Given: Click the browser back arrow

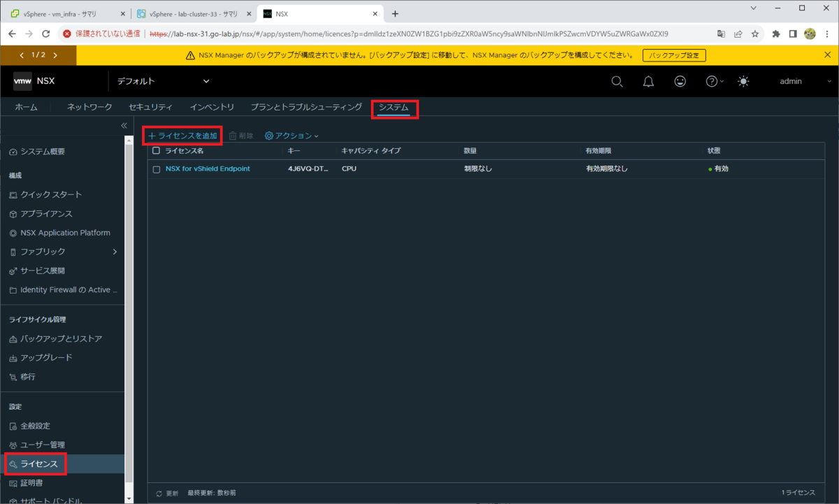Looking at the screenshot, I should (12, 33).
